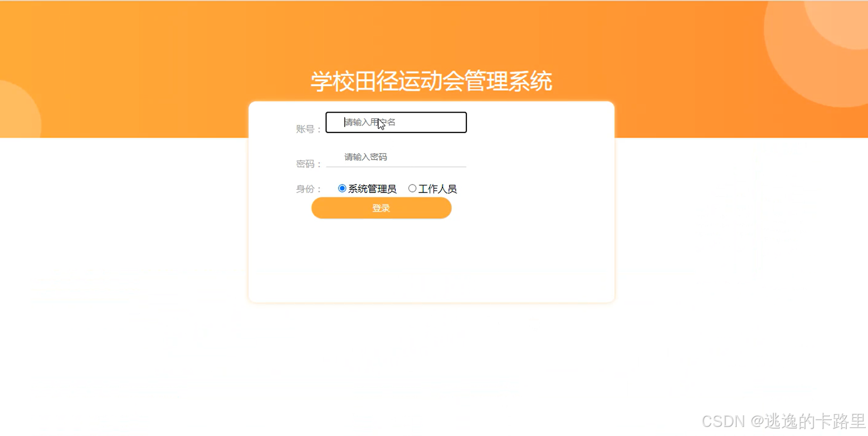Click the 账号： field label
Screen dimensions: 868x436
coord(309,129)
